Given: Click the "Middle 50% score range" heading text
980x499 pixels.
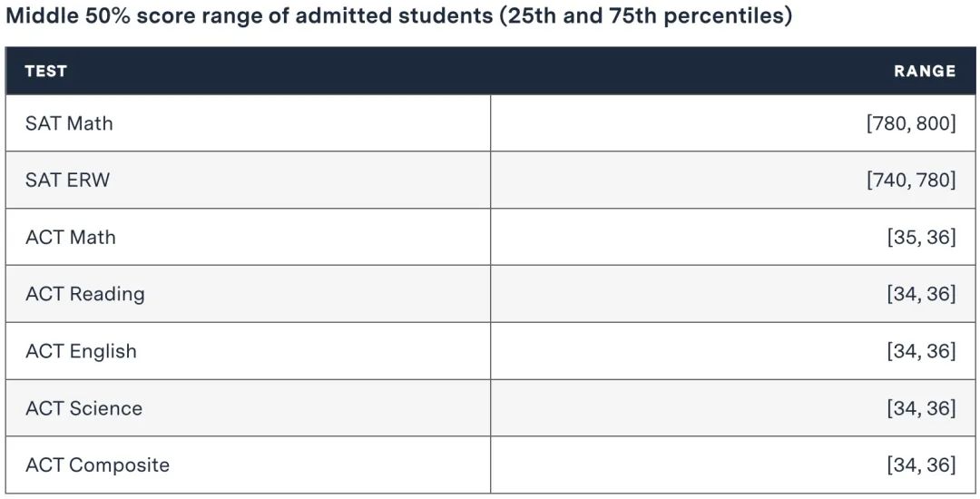Looking at the screenshot, I should pyautogui.click(x=138, y=17).
